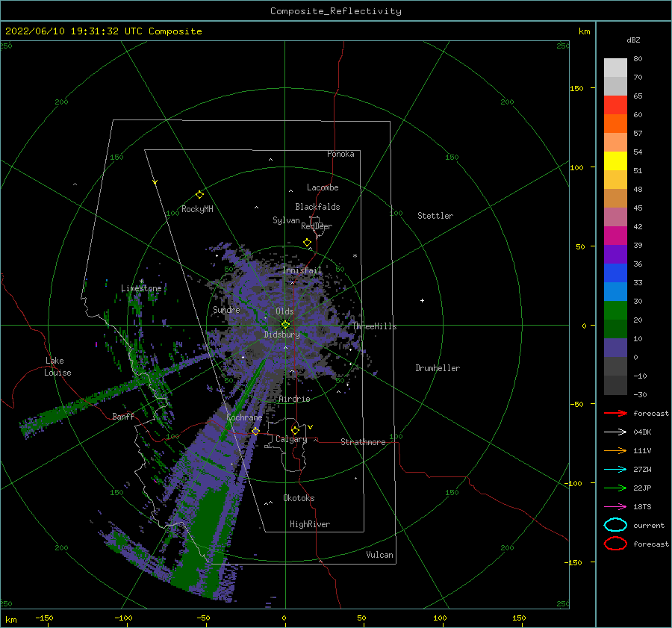Image resolution: width=672 pixels, height=628 pixels.
Task: Click the yellow diamond marker near RockyMH
Action: click(x=199, y=195)
